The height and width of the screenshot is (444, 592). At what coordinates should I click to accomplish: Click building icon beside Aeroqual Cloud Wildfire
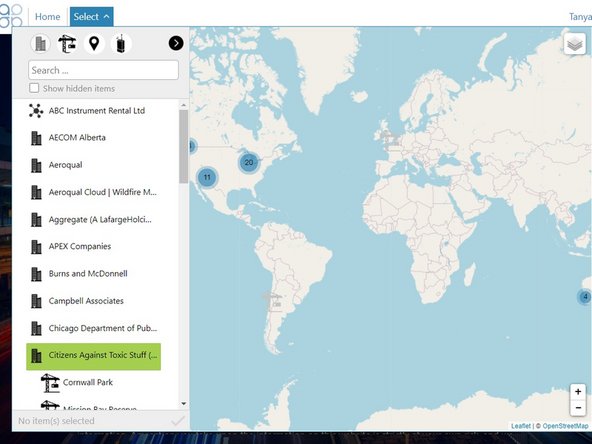tap(36, 193)
